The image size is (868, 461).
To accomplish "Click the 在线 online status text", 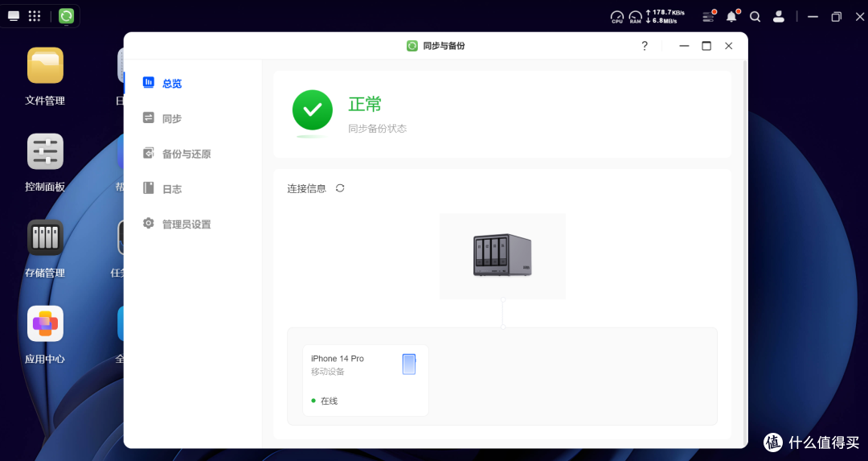I will (x=329, y=401).
